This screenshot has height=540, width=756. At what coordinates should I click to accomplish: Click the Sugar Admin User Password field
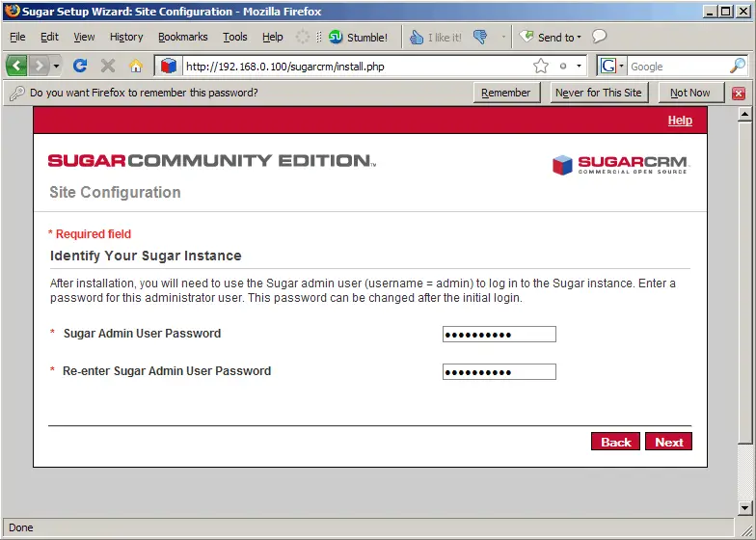click(x=499, y=334)
